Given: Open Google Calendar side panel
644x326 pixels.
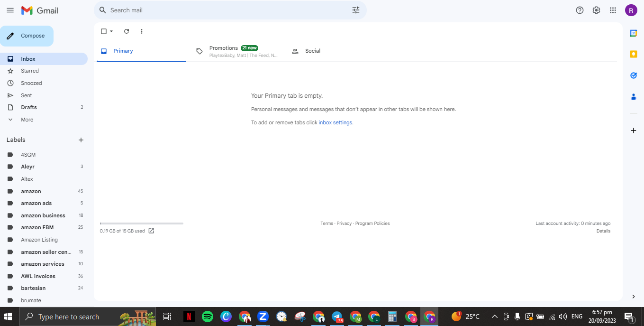Looking at the screenshot, I should (x=633, y=33).
